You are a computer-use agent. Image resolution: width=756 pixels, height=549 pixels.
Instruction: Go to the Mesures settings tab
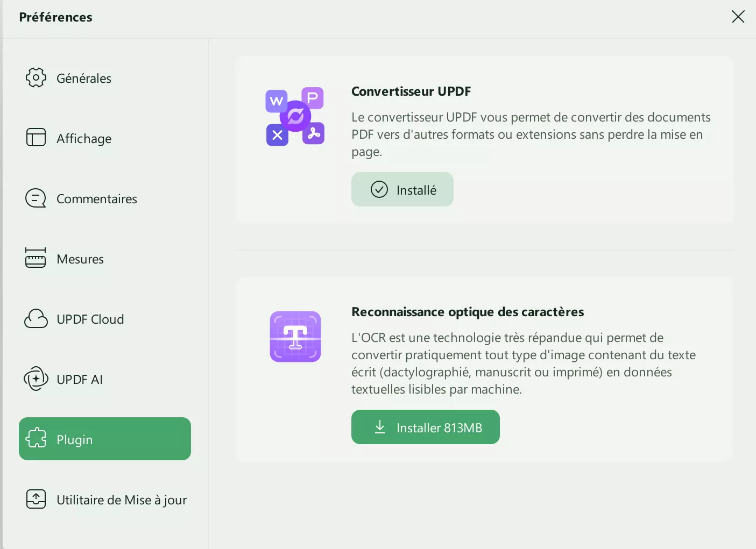(80, 259)
